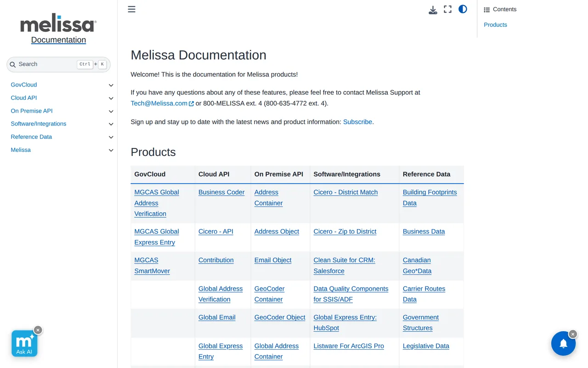Open Global Address Container link
This screenshot has width=588, height=368.
coord(277,351)
